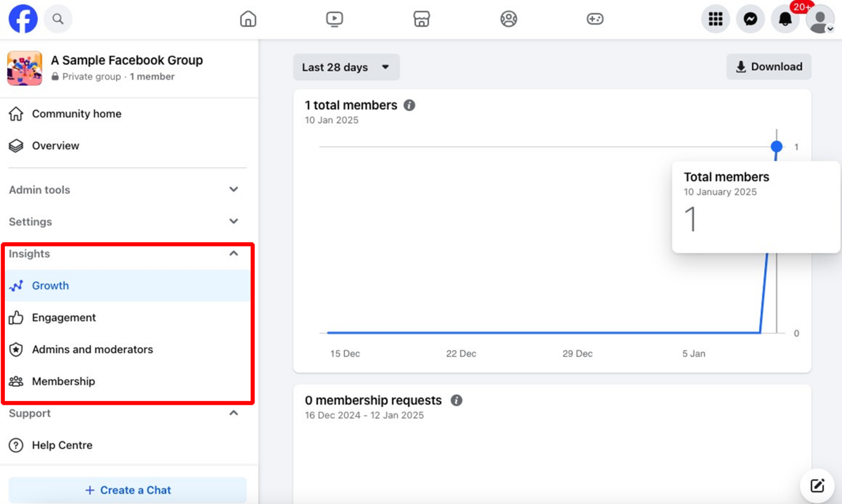Open Messenger
Viewport: 842px width, 504px height.
point(750,19)
